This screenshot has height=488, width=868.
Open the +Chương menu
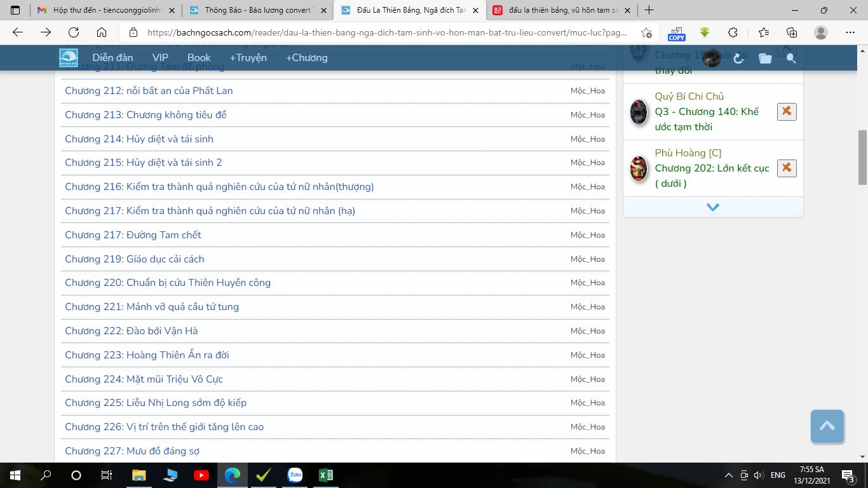click(x=306, y=58)
